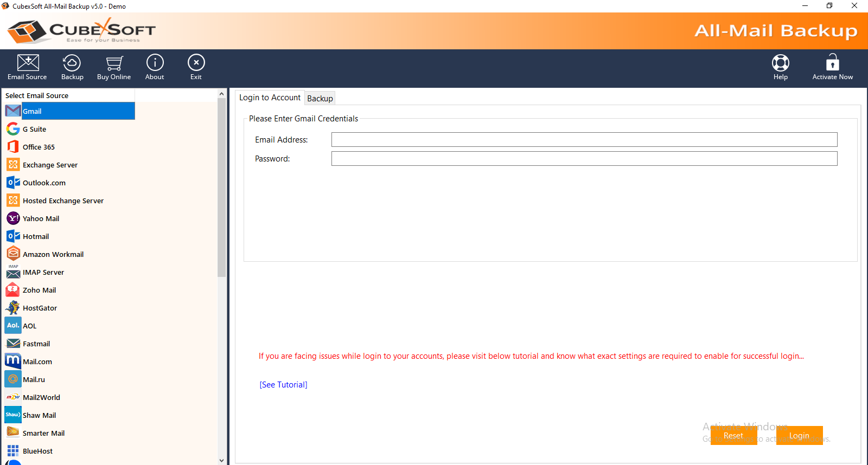The image size is (868, 465).
Task: Click the Exit toolbar icon
Action: pyautogui.click(x=196, y=63)
